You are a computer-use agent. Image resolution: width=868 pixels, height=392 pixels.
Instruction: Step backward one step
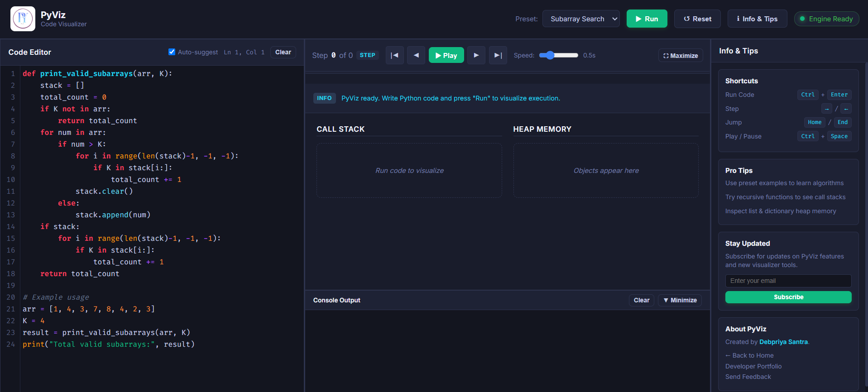click(416, 55)
